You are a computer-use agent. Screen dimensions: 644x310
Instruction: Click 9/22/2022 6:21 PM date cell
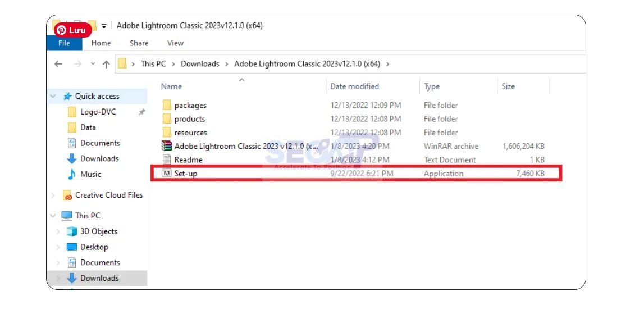tap(362, 174)
